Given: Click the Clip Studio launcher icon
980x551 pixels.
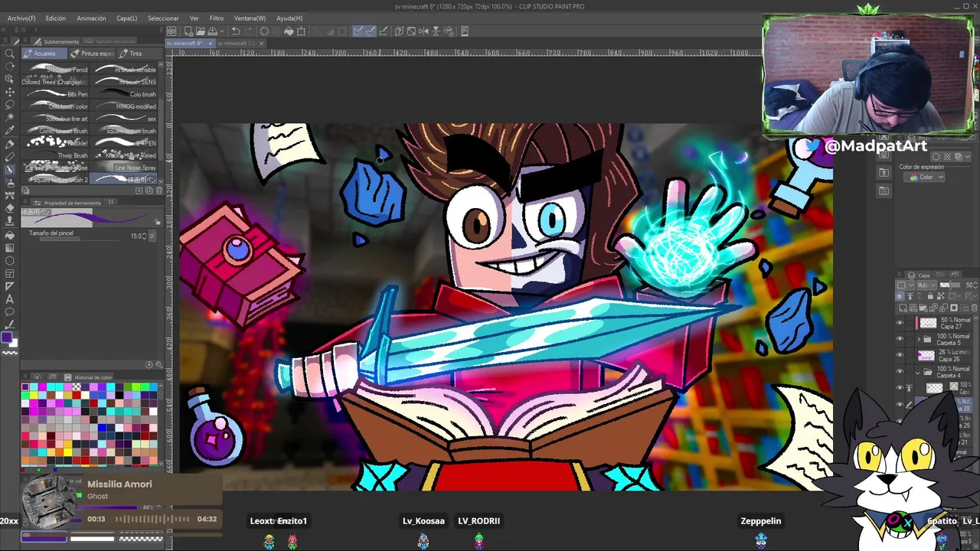Looking at the screenshot, I should coord(171,31).
